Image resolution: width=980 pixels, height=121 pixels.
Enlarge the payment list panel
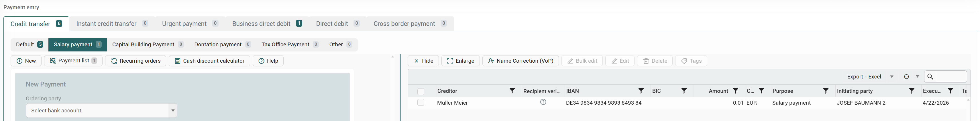(x=460, y=61)
